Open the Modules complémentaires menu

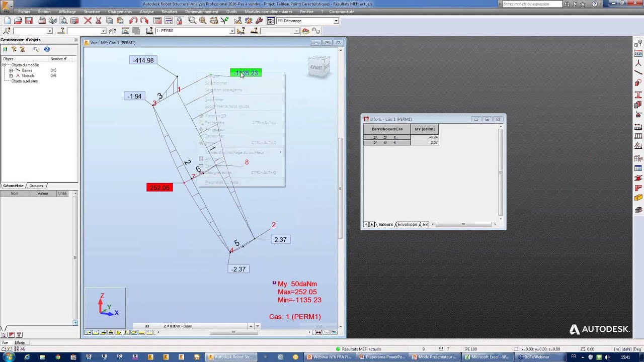point(268,12)
